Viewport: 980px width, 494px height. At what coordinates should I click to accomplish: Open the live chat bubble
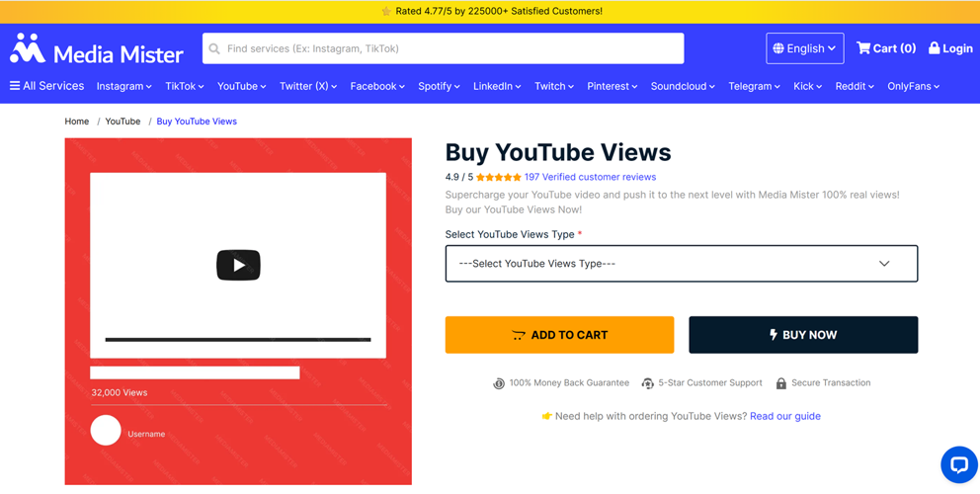pos(957,463)
